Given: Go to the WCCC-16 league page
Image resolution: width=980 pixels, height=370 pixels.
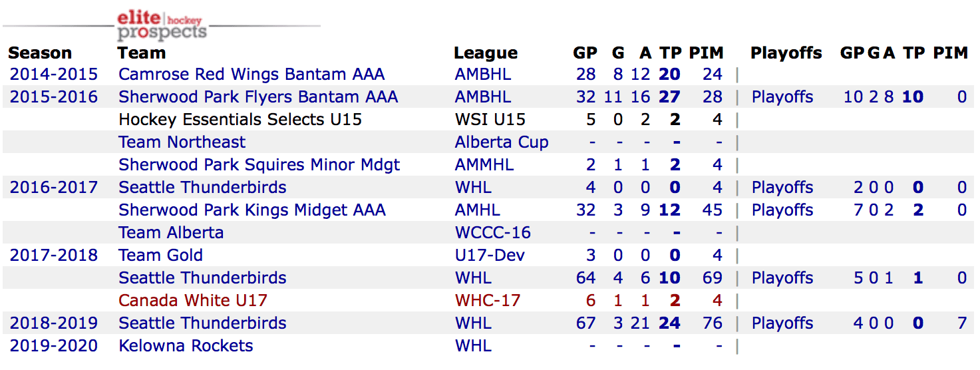Looking at the screenshot, I should 493,233.
